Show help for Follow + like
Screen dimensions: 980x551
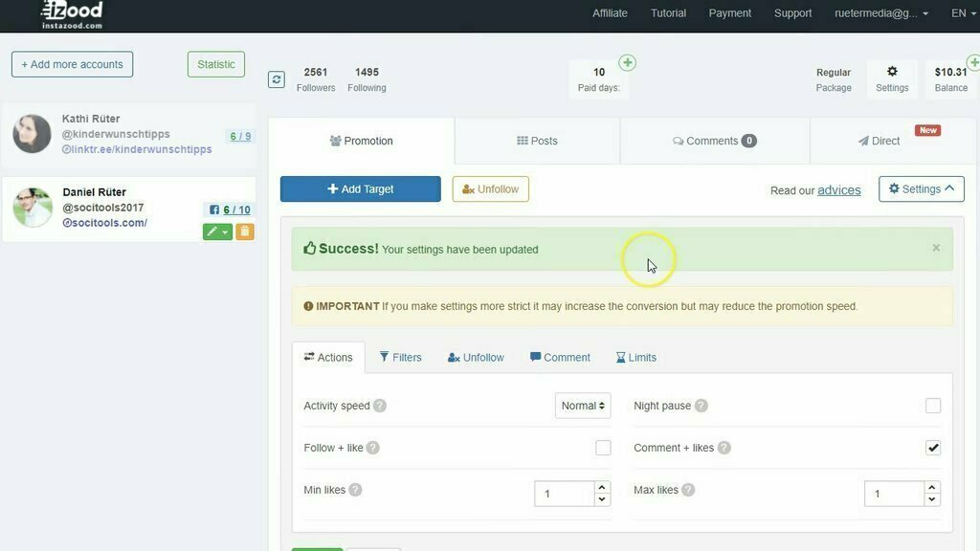click(x=372, y=448)
